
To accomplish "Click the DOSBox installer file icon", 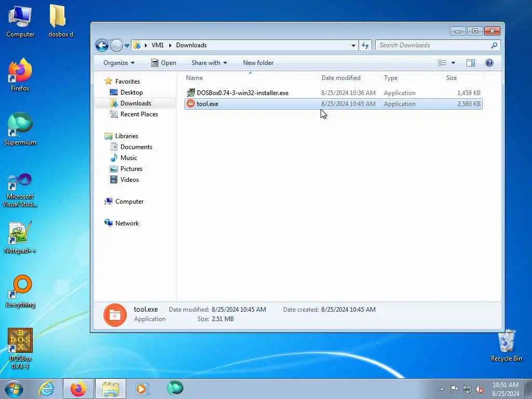I will (x=191, y=92).
